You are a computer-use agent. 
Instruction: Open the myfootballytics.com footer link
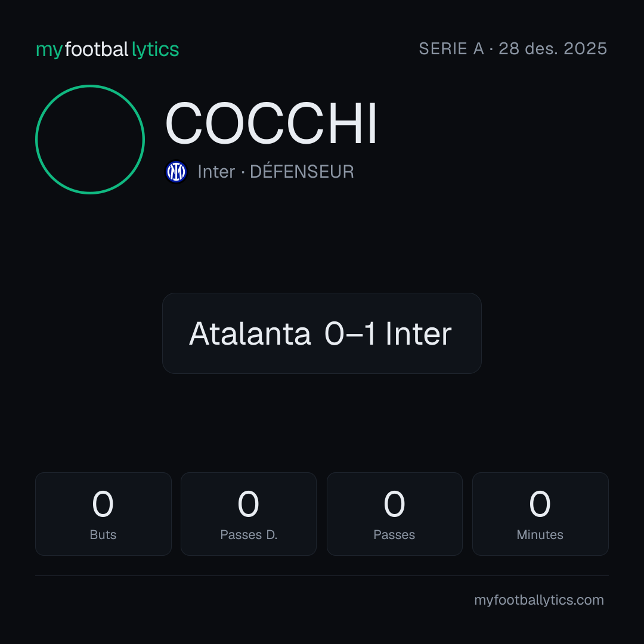click(x=539, y=600)
